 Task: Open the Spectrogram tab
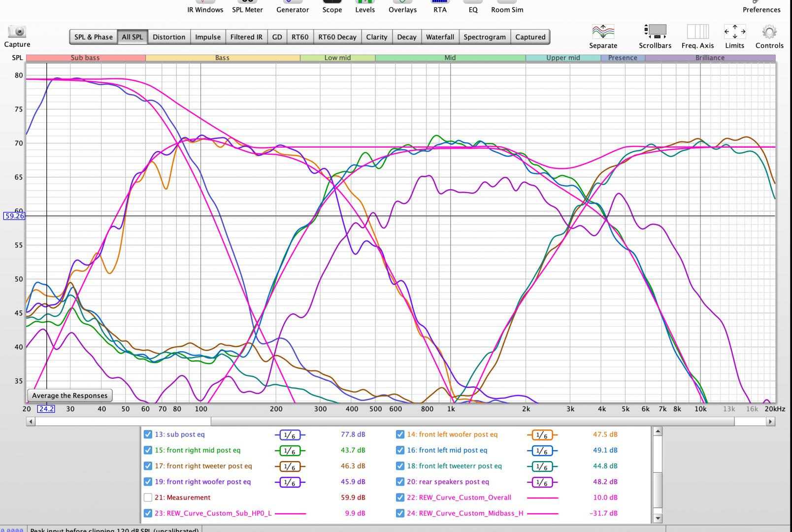coord(485,37)
